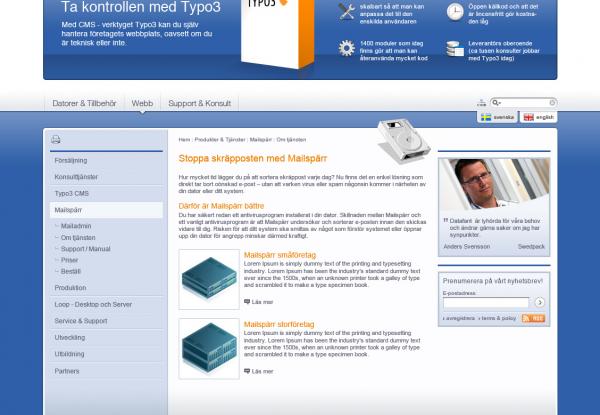Open Utbildning in the sidebar menu
The height and width of the screenshot is (415, 600).
coord(69,354)
